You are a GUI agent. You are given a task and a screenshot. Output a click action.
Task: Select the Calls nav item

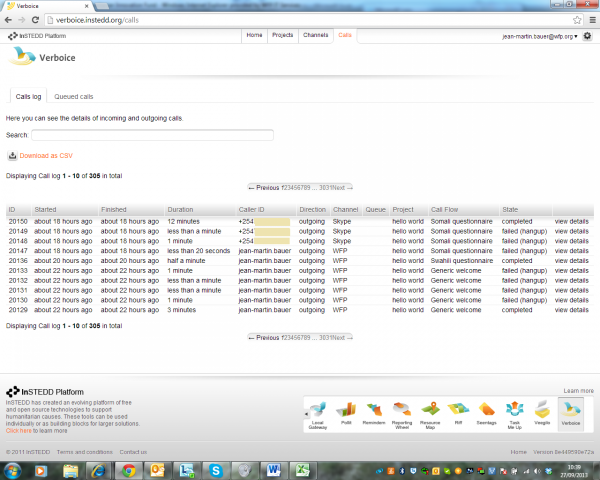pyautogui.click(x=345, y=35)
